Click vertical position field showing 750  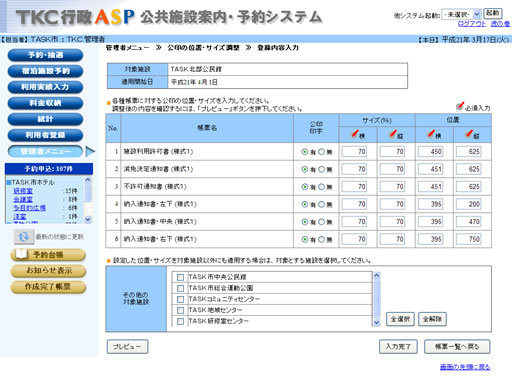(x=469, y=239)
